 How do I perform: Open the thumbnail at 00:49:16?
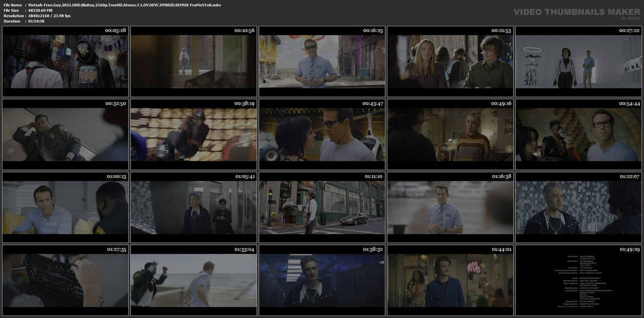pyautogui.click(x=450, y=134)
